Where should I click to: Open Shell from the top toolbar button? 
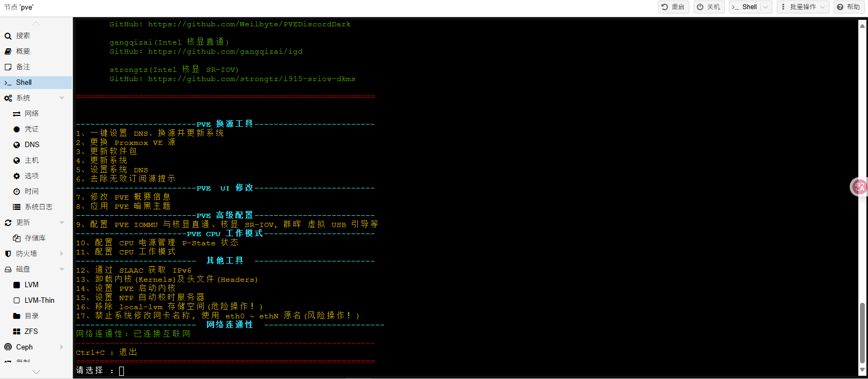(745, 7)
